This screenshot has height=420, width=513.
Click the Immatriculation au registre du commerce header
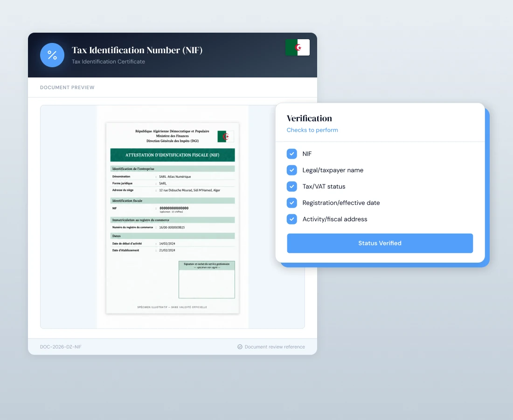click(173, 220)
